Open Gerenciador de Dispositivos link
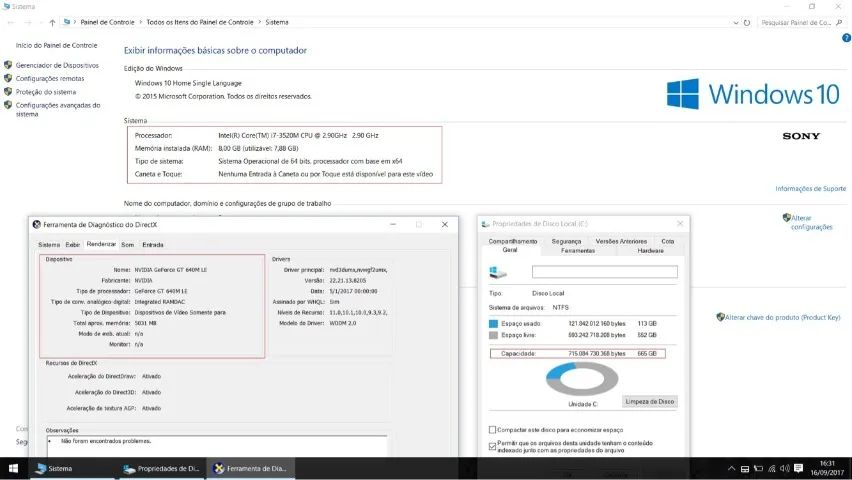This screenshot has height=480, width=852. (x=57, y=65)
